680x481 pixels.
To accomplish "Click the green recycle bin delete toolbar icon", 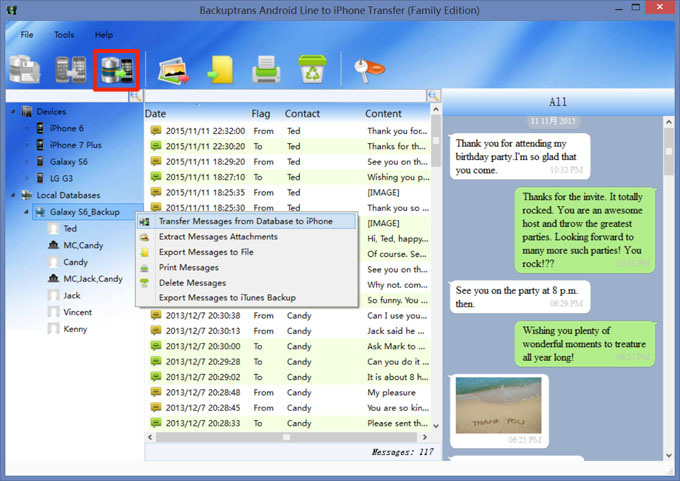I will click(x=312, y=69).
